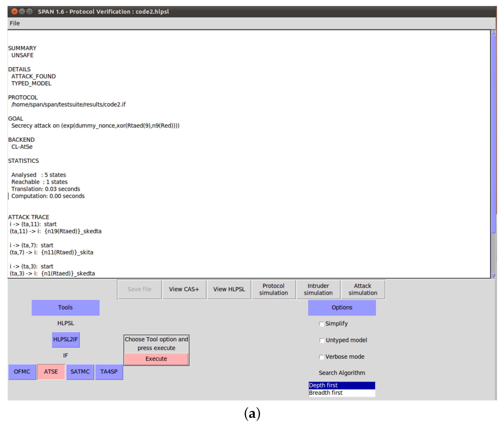Screen dimensions: 504x425
Task: Start Intruder simulation
Action: (318, 289)
